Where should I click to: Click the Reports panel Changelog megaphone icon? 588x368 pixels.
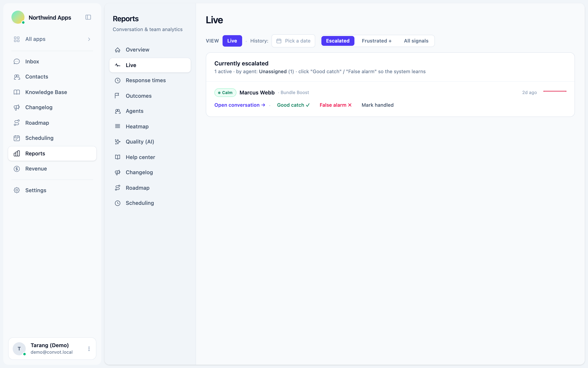(x=118, y=173)
